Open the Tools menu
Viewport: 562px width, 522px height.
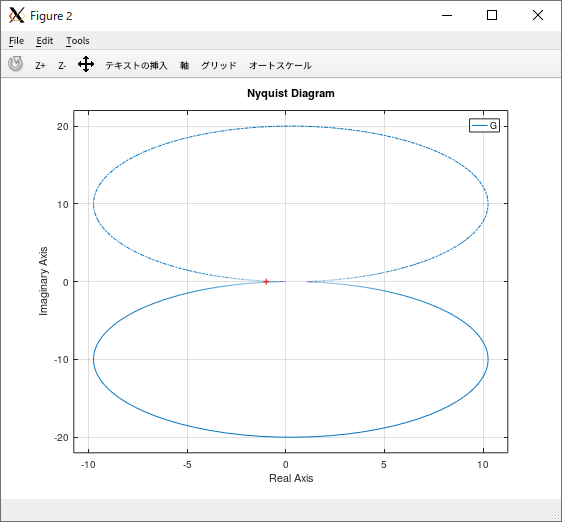click(x=78, y=41)
